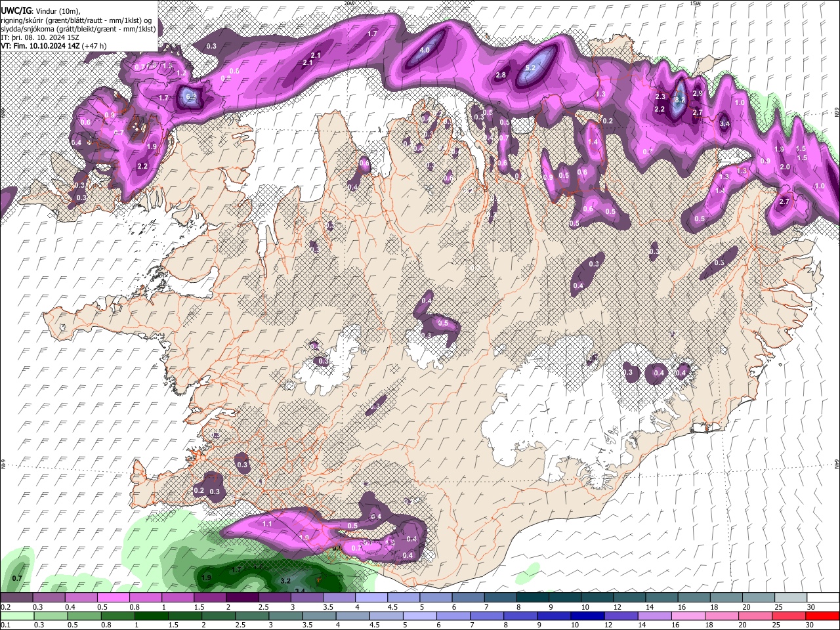Click the 30 label on the snow scale

[x=811, y=607]
